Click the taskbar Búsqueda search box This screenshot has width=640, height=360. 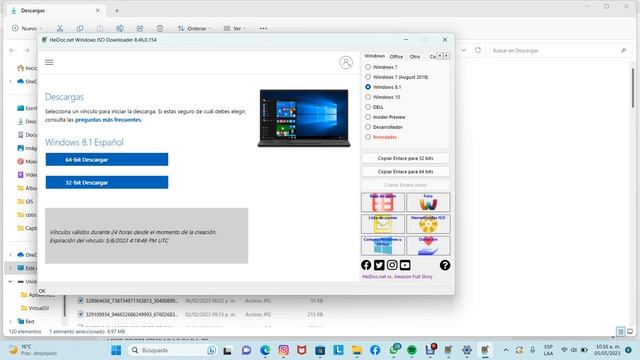173,350
